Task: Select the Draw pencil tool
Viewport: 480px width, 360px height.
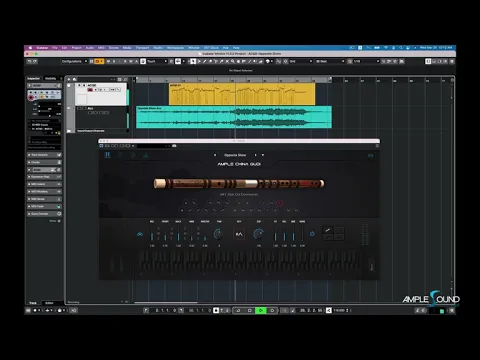Action: click(205, 61)
